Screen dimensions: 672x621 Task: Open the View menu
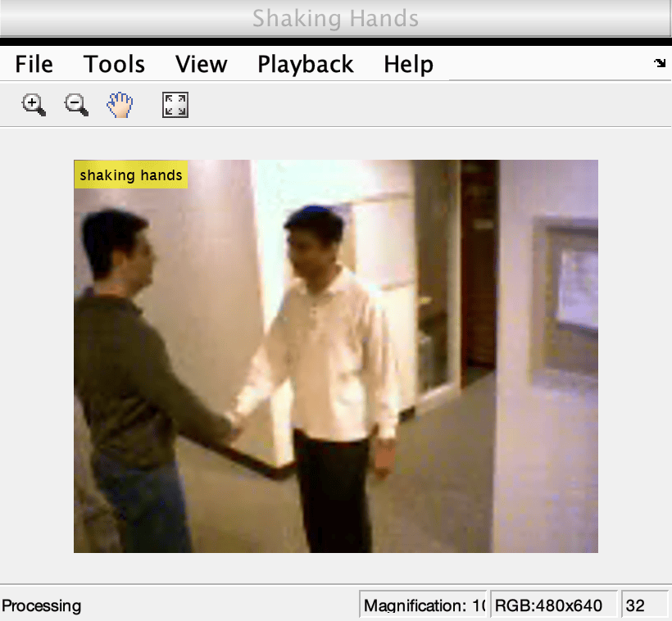[202, 64]
